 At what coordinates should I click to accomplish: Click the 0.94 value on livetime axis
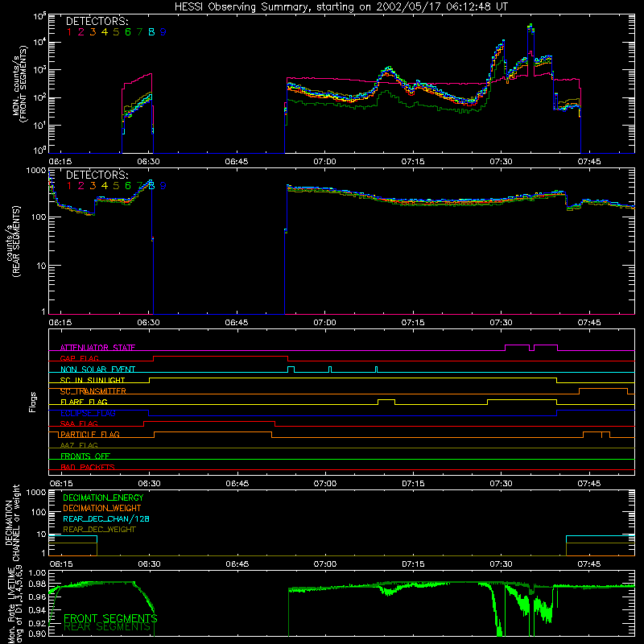tap(38, 610)
